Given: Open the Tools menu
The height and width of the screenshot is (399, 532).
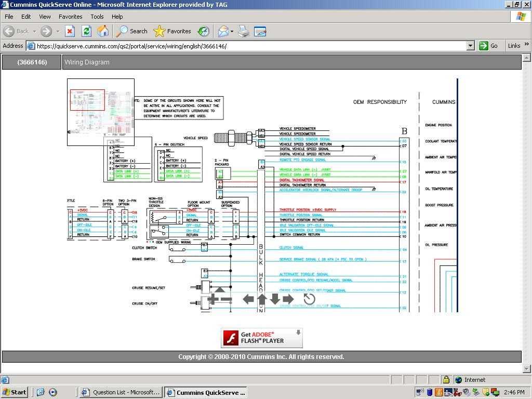Looking at the screenshot, I should pos(97,16).
